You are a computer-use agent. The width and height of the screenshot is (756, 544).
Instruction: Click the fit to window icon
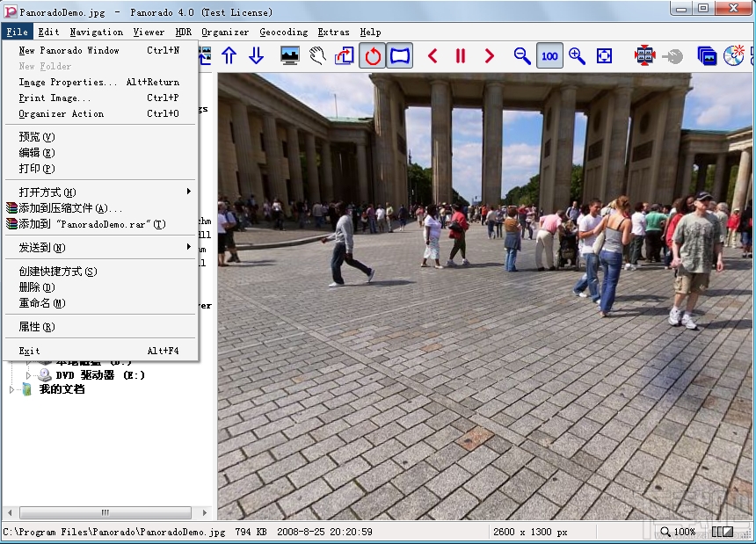pyautogui.click(x=604, y=56)
